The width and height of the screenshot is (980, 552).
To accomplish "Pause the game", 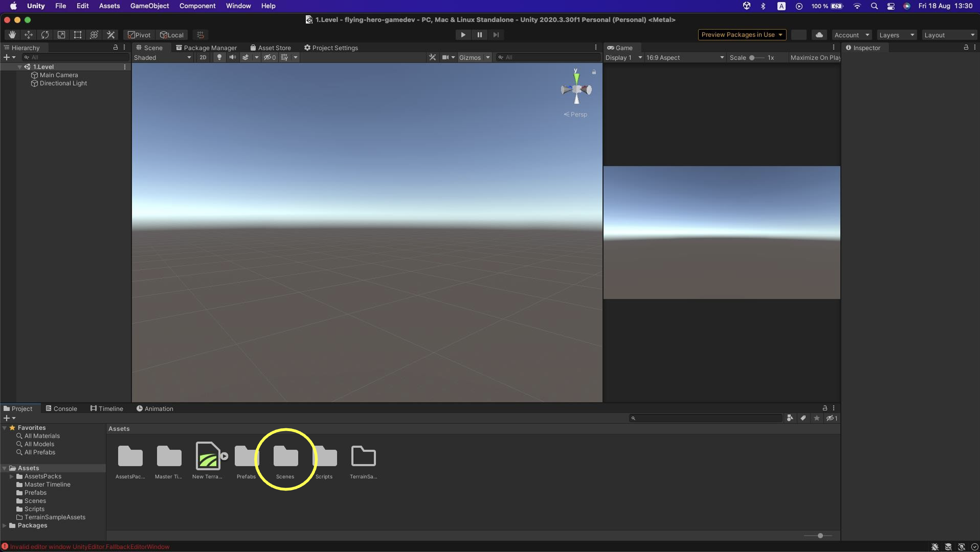I will 479,35.
